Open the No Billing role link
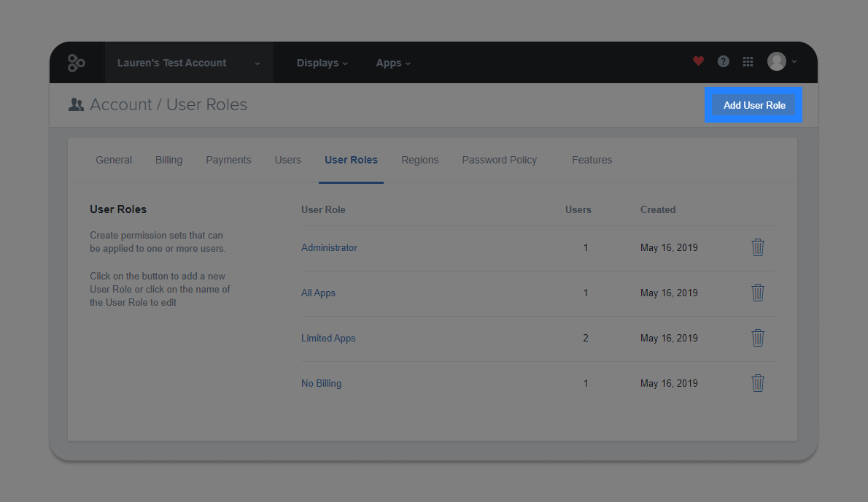This screenshot has width=868, height=502. pyautogui.click(x=321, y=383)
